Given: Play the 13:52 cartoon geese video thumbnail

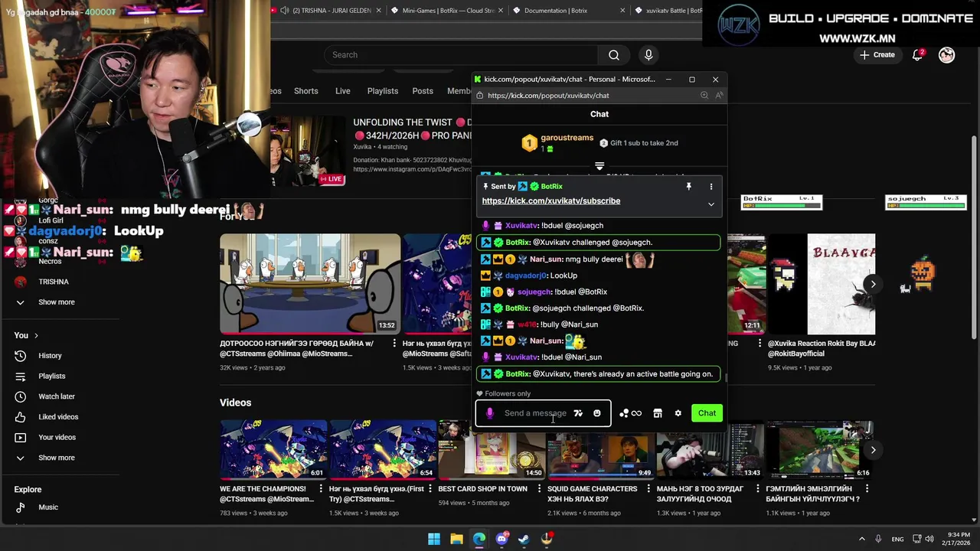Looking at the screenshot, I should (x=310, y=284).
